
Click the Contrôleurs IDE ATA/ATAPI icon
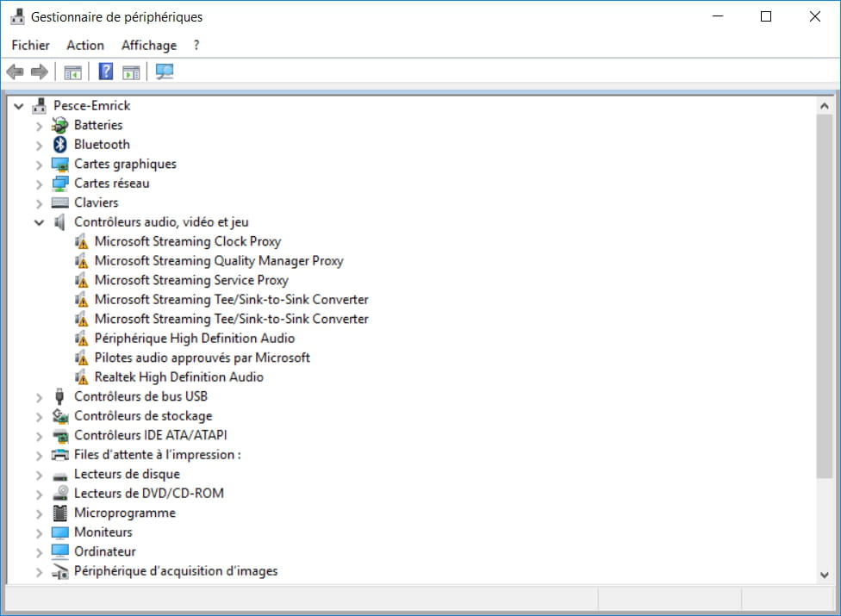coord(59,435)
